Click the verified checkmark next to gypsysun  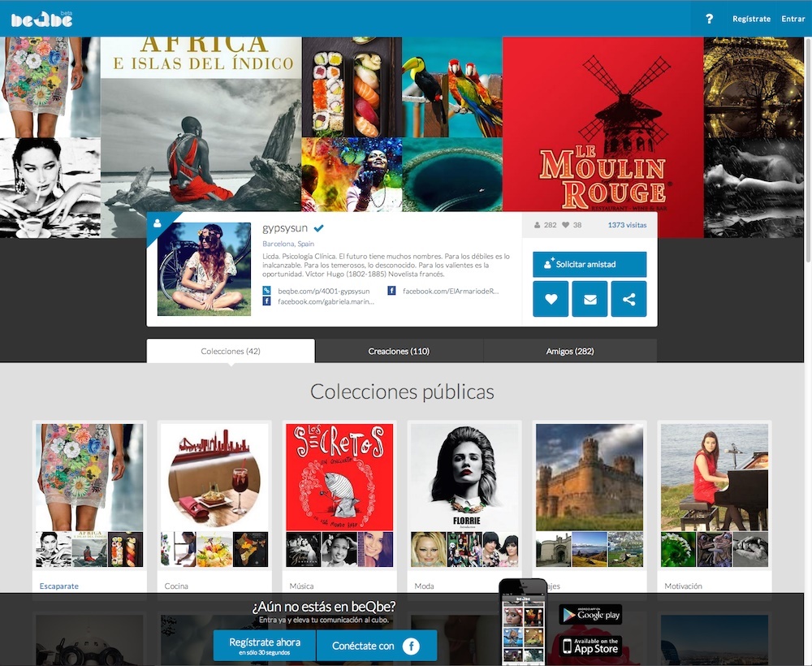point(319,228)
